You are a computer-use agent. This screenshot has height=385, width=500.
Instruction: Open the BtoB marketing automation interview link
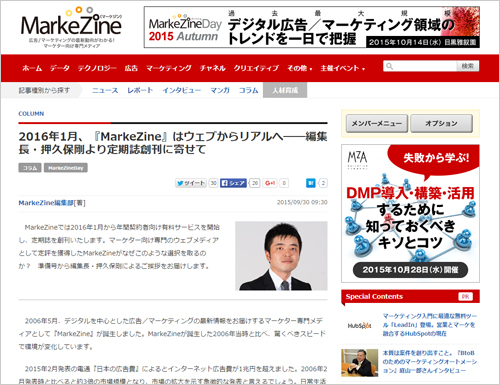[430, 362]
